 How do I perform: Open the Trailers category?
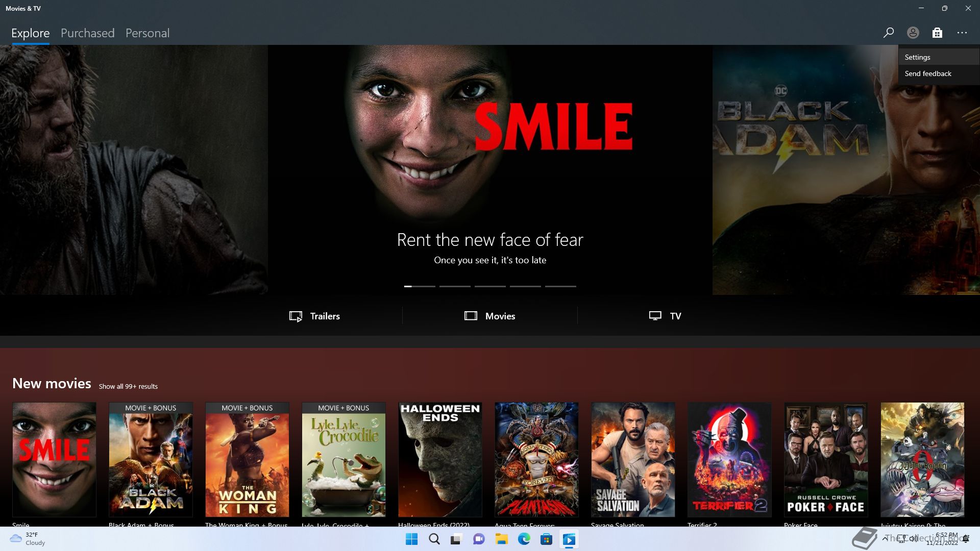314,316
